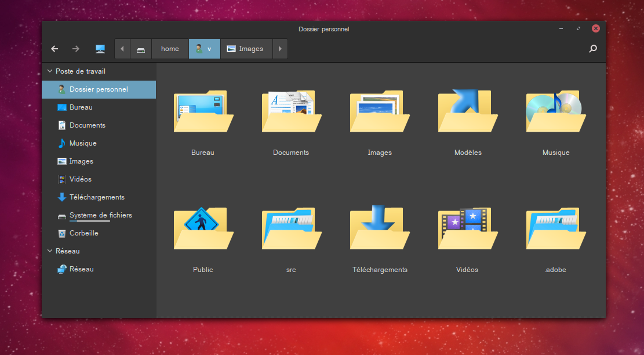
Task: Go forward with the right arrow button
Action: pyautogui.click(x=76, y=49)
